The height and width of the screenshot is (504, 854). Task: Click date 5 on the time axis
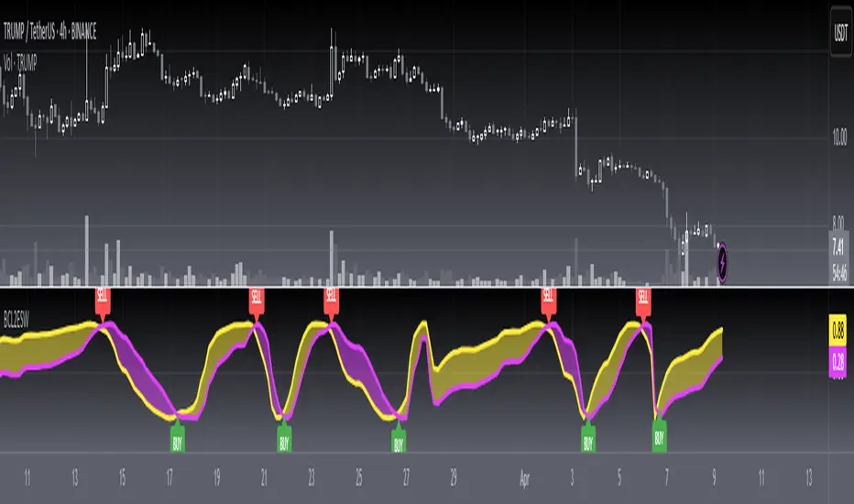pos(619,477)
